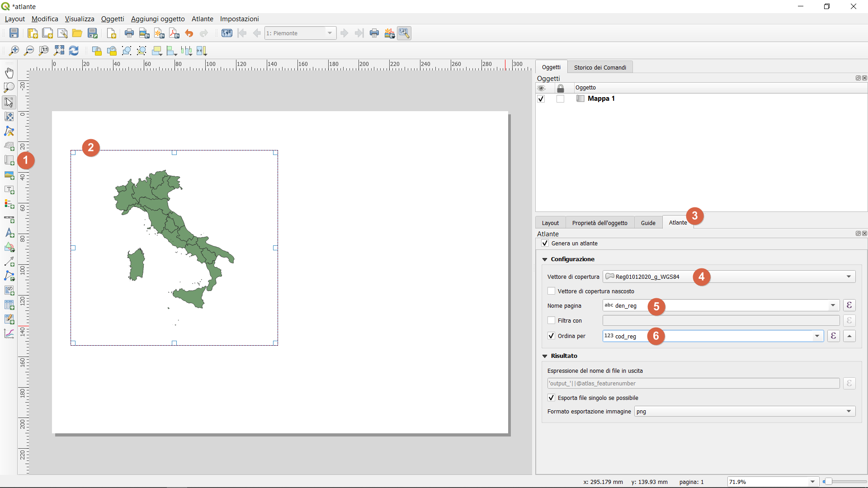Open the Vettore di copertura dropdown

point(848,277)
